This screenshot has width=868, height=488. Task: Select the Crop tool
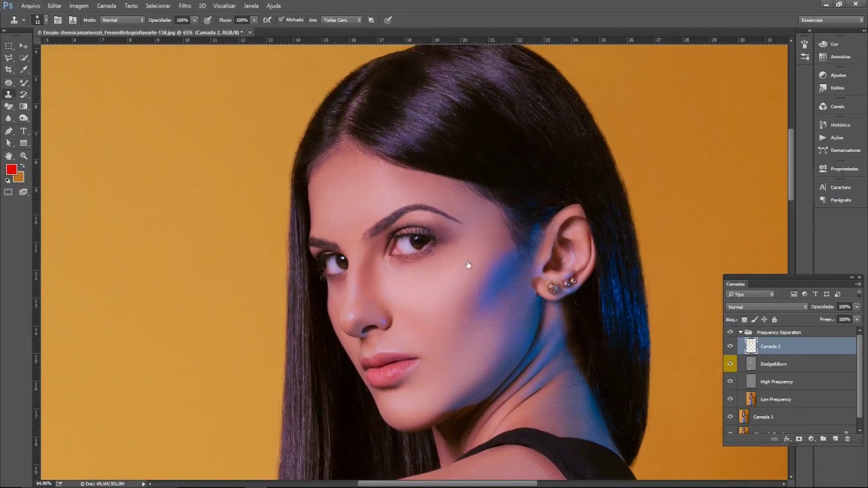(9, 70)
